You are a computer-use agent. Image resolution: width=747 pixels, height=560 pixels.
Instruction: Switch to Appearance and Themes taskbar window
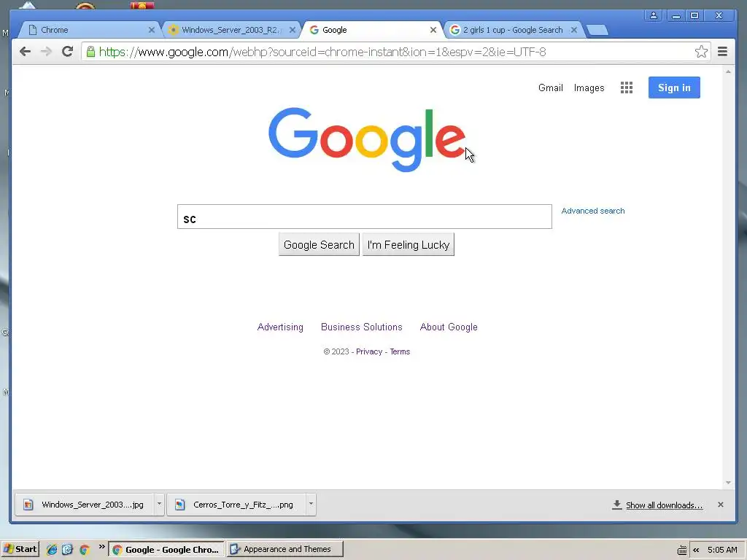285,550
